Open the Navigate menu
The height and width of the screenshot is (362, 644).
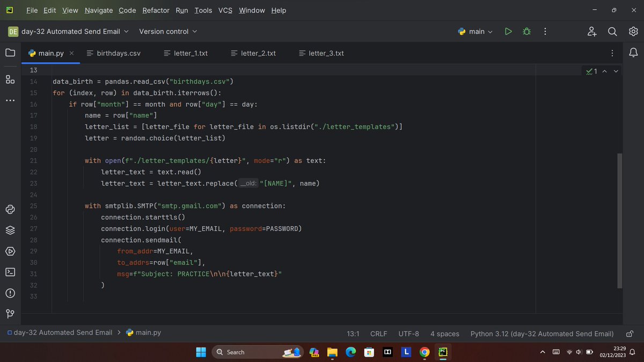(99, 10)
